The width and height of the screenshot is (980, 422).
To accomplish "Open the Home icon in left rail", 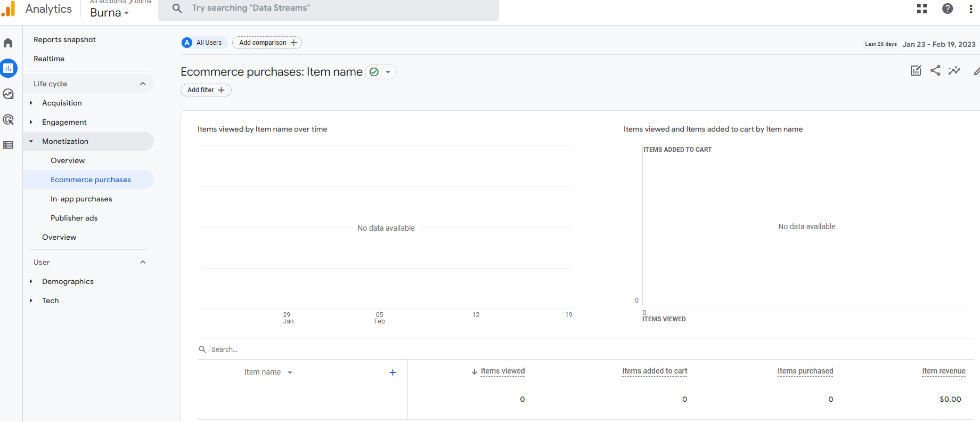I will (x=8, y=43).
